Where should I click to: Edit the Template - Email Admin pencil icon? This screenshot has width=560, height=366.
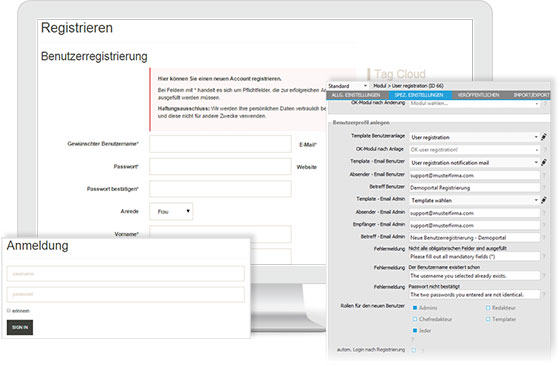click(544, 200)
